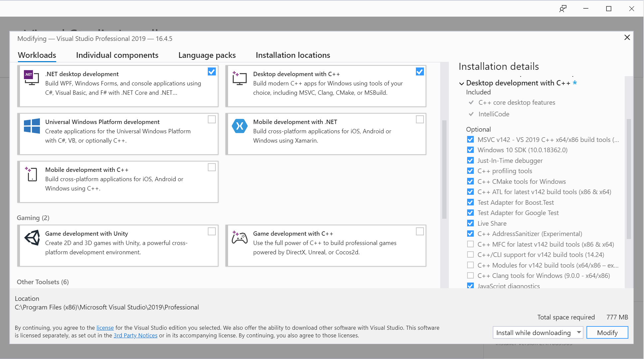Check C++ MFC for latest v142 build tools

[470, 244]
